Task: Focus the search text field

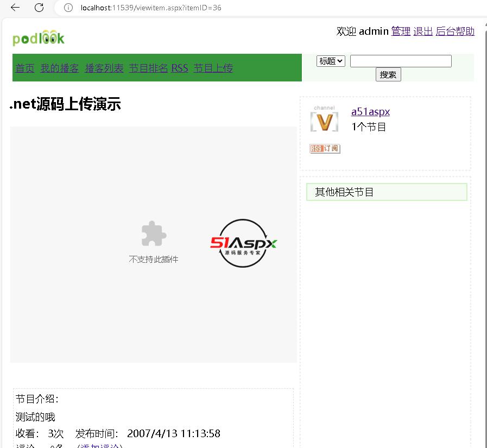Action: pyautogui.click(x=401, y=61)
